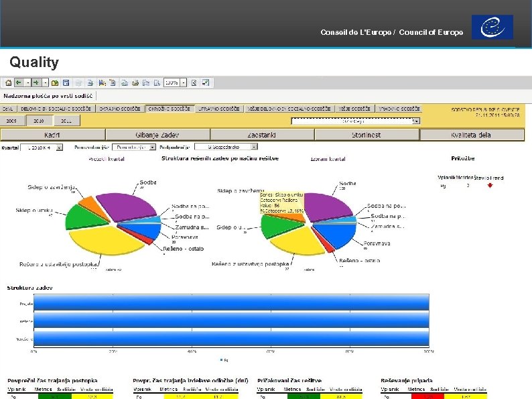Image resolution: width=532 pixels, height=399 pixels.
Task: Select the 'Vrhovno sodišče' tab
Action: click(399, 109)
